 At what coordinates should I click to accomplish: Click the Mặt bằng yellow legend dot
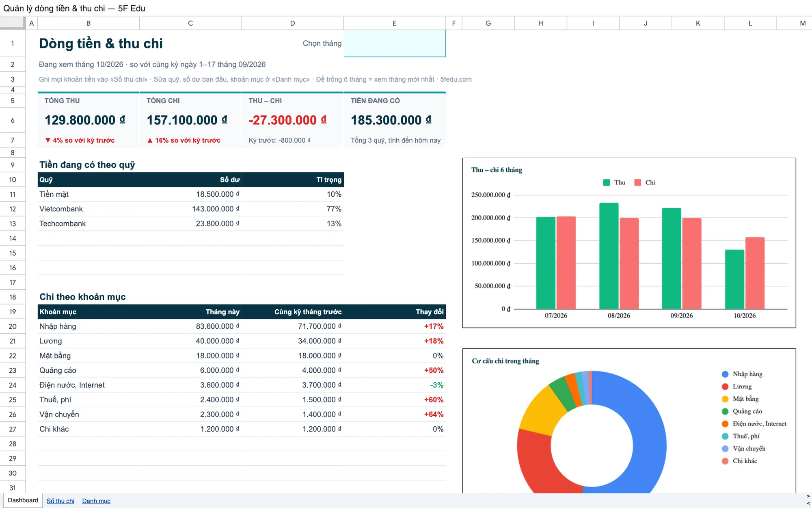click(725, 399)
